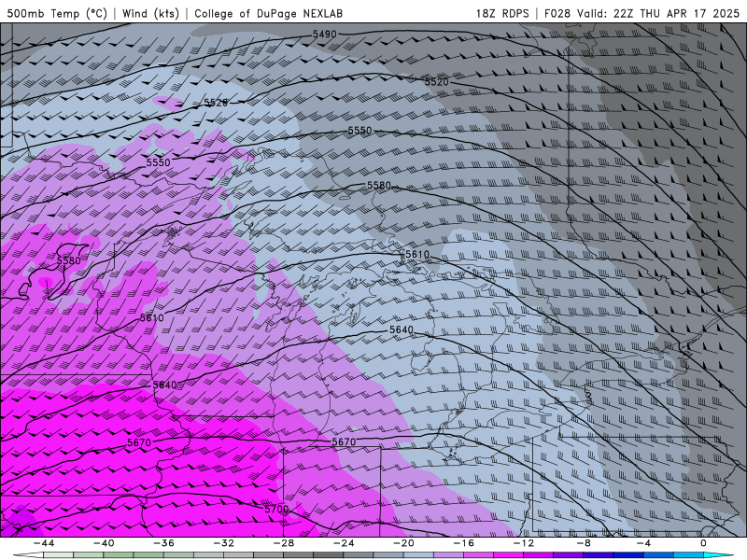Viewport: 747px width, 560px height.
Task: Click the colorbar label 0
Action: 704,543
